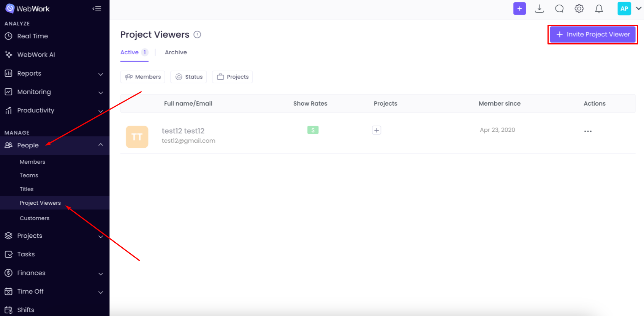Click the purple plus quick-add icon
This screenshot has width=644, height=316.
[519, 9]
